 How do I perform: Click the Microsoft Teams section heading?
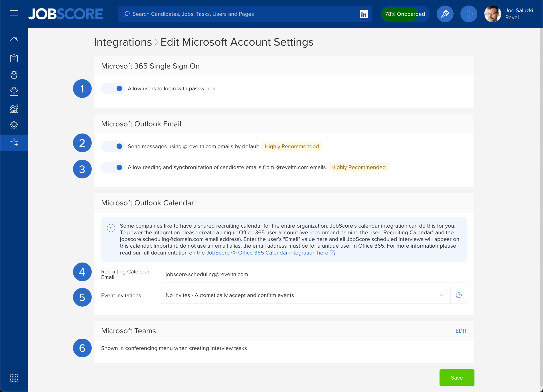128,331
